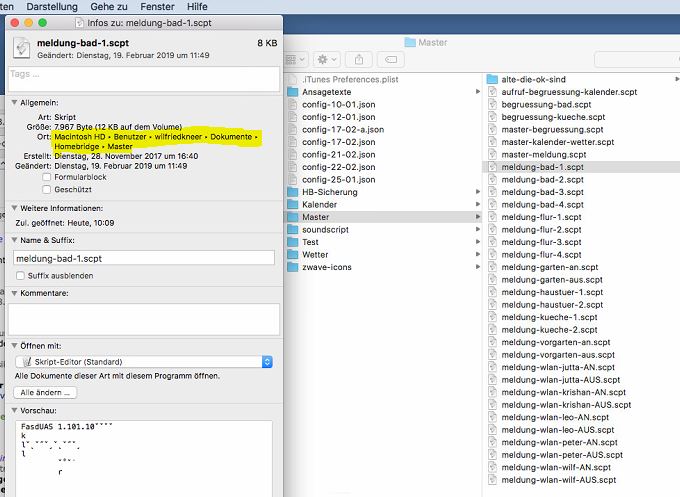Select the alte-die-ok-sind folder icon
The image size is (680, 497).
click(x=492, y=78)
